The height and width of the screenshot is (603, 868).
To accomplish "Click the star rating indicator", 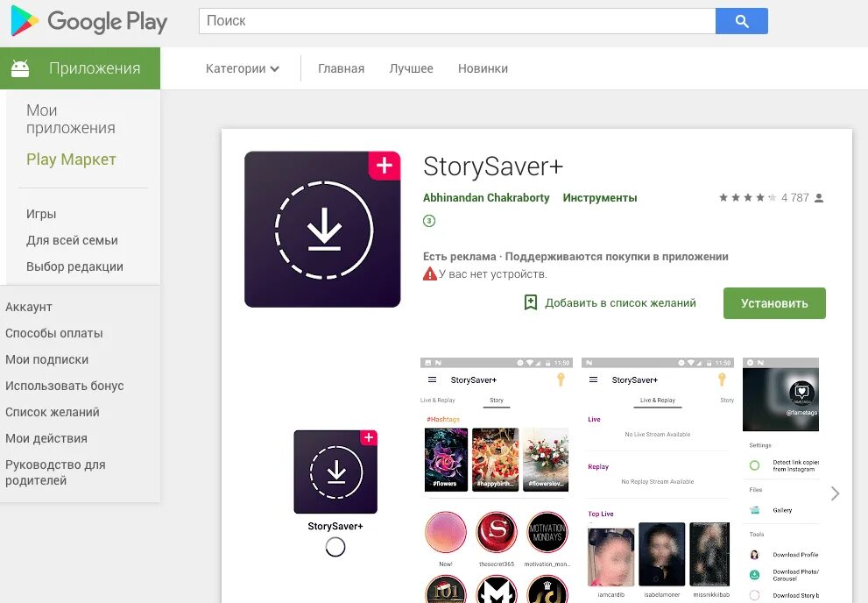I will [x=747, y=198].
